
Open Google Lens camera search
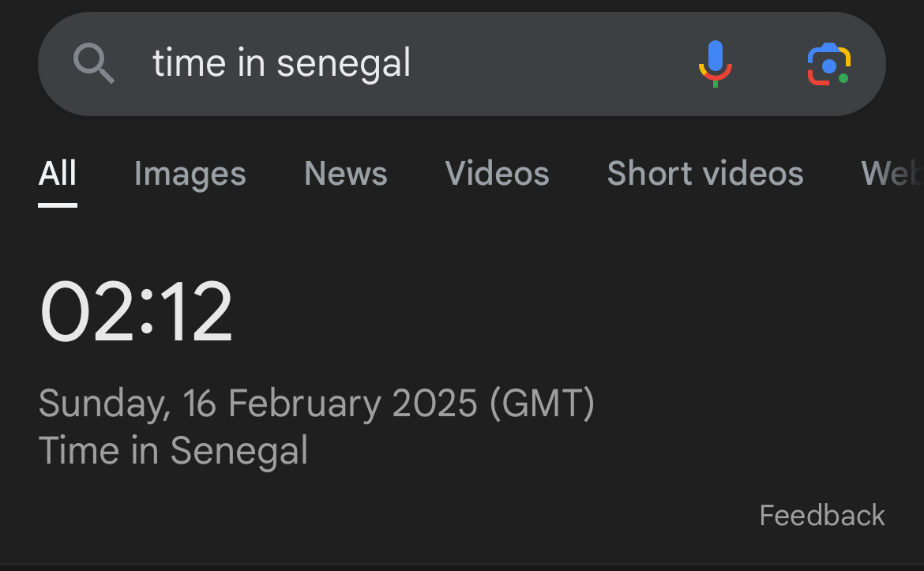(828, 65)
